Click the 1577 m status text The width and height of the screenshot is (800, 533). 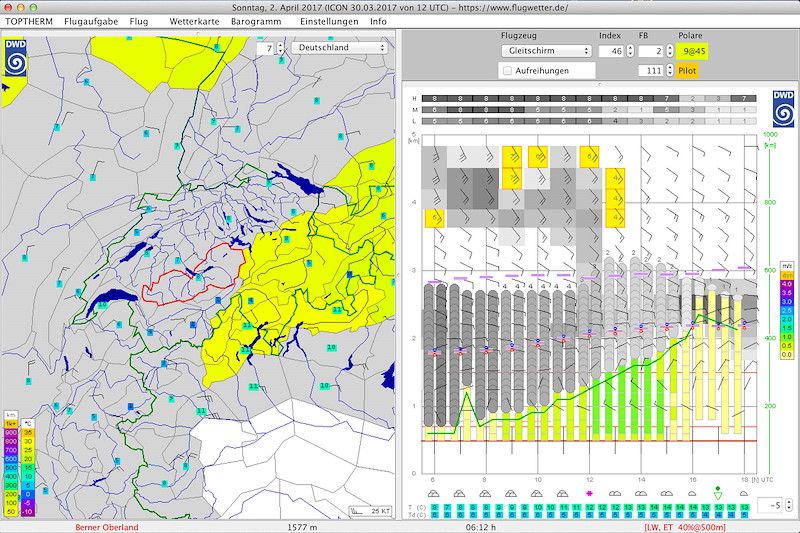click(x=302, y=527)
